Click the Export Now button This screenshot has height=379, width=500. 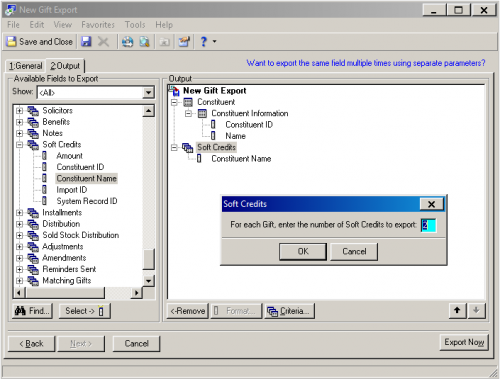pyautogui.click(x=464, y=342)
